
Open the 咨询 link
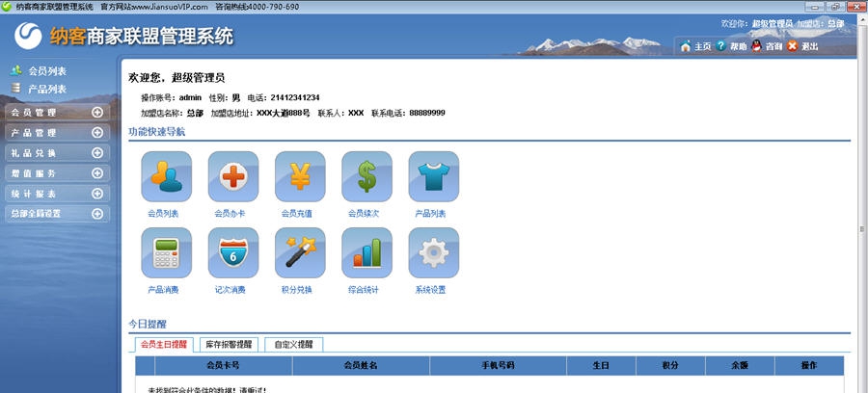tap(773, 47)
